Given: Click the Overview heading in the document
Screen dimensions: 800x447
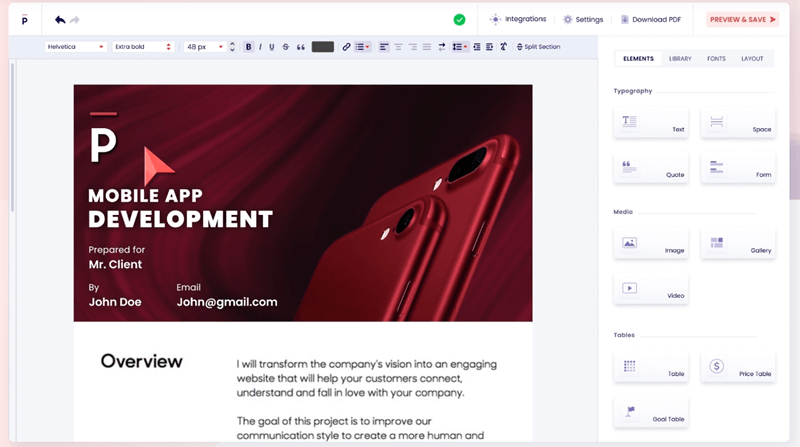Looking at the screenshot, I should 141,362.
